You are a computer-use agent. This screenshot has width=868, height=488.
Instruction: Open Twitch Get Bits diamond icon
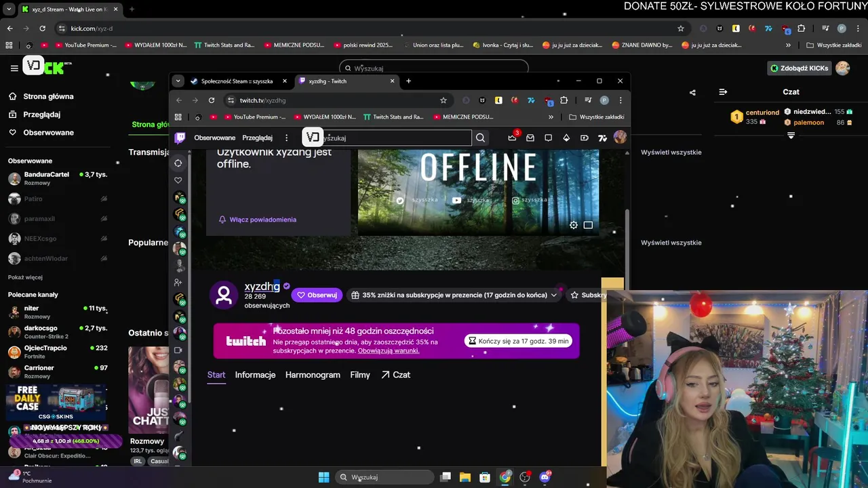[x=566, y=138]
